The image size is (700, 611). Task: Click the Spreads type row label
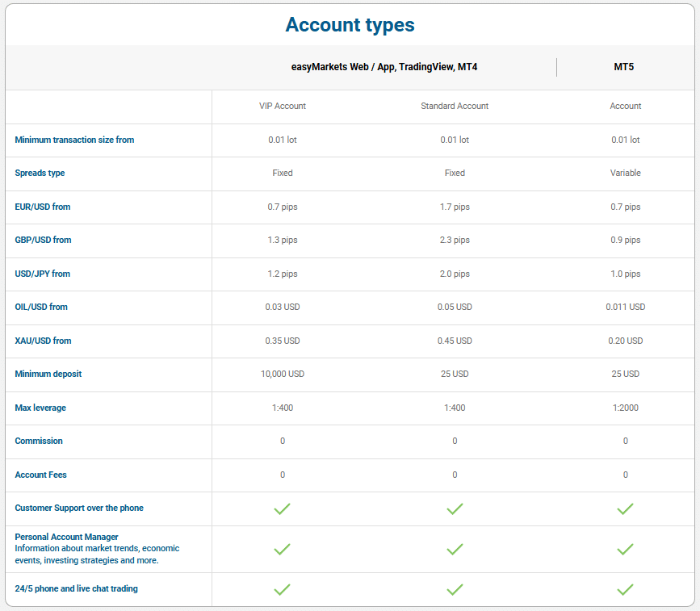pos(40,173)
